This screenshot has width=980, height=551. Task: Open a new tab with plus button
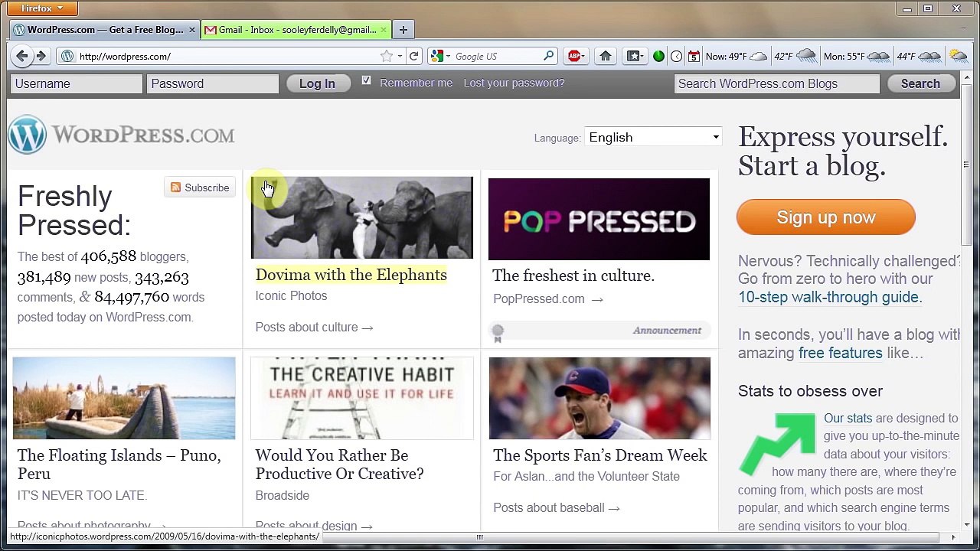403,30
